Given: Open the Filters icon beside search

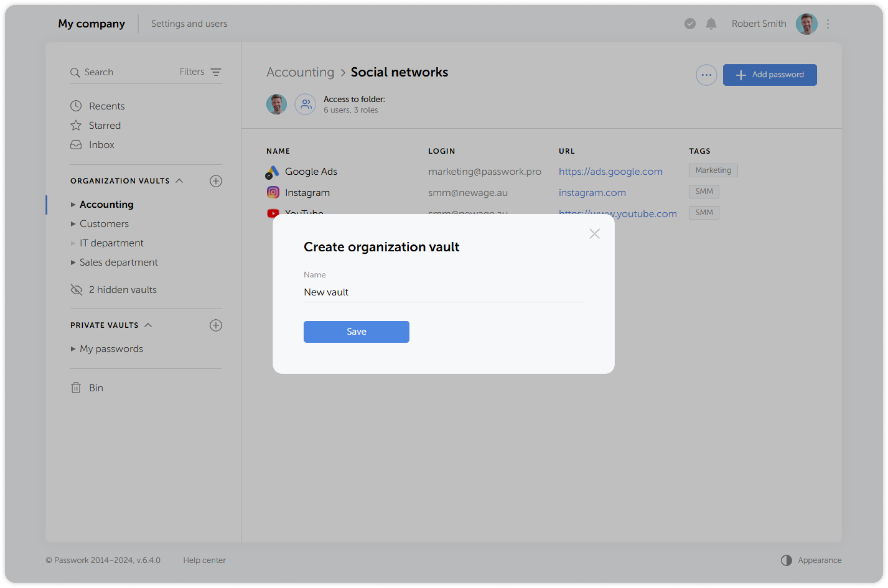Looking at the screenshot, I should 216,72.
